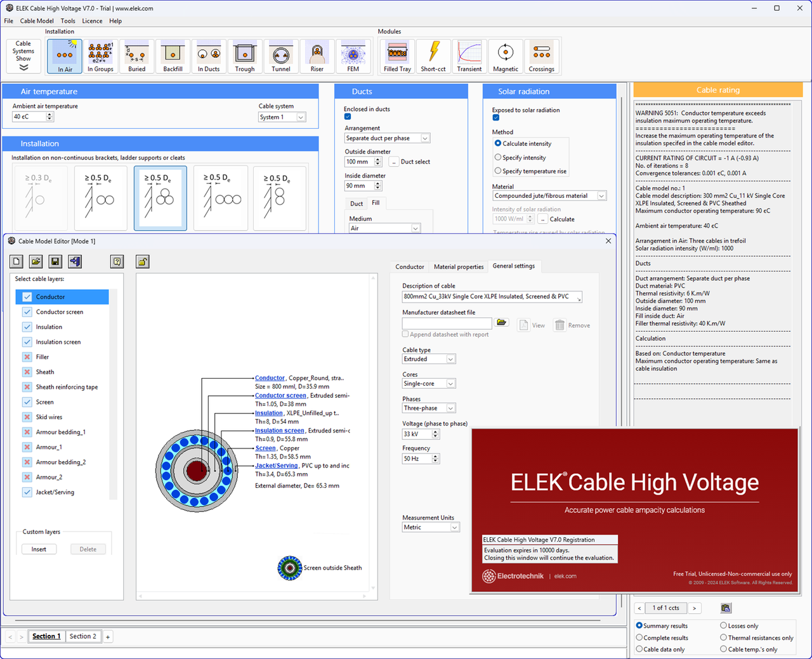
Task: Choose the In Groups installation icon
Action: tap(100, 56)
